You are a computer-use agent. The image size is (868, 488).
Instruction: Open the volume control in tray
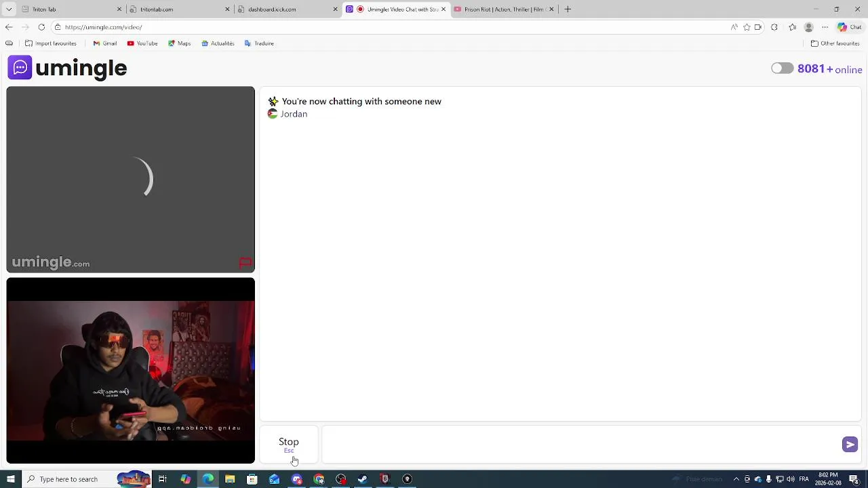point(791,479)
